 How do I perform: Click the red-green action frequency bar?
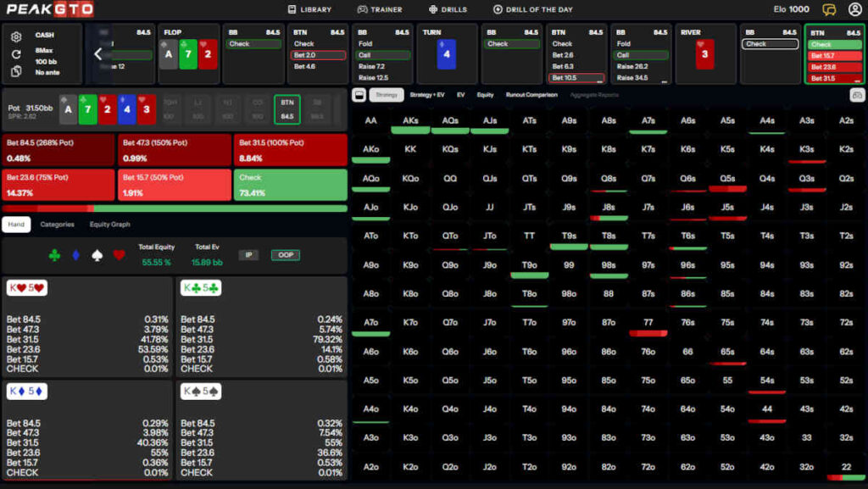point(175,208)
